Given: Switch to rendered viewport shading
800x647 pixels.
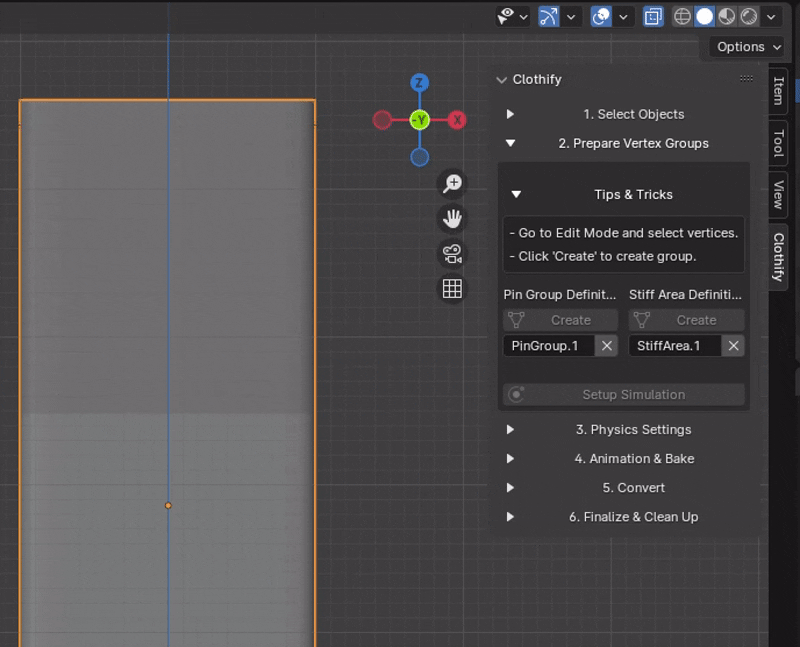Looking at the screenshot, I should [x=748, y=16].
